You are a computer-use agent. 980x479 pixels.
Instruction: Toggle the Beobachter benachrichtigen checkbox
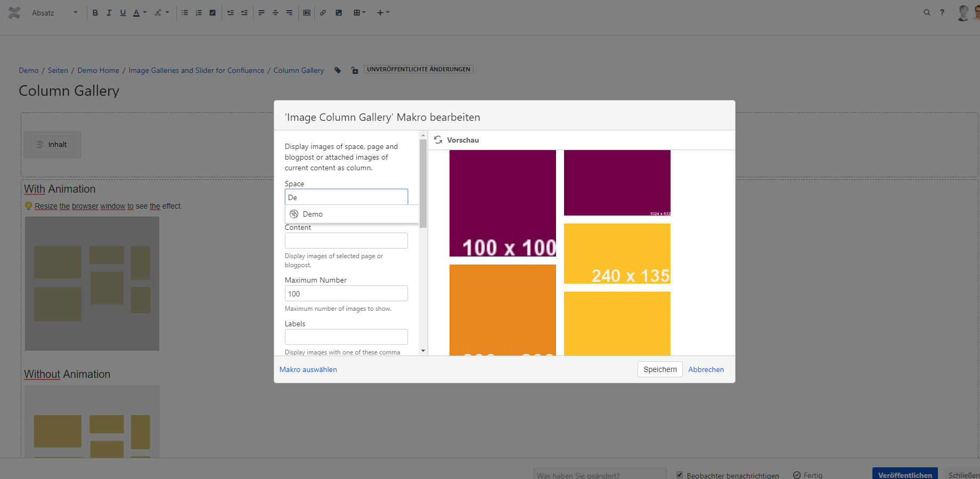click(x=680, y=475)
